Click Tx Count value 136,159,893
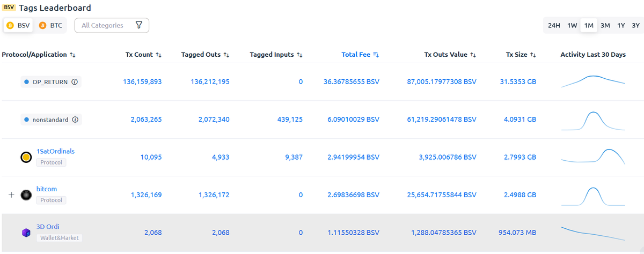The height and width of the screenshot is (254, 644). 142,81
